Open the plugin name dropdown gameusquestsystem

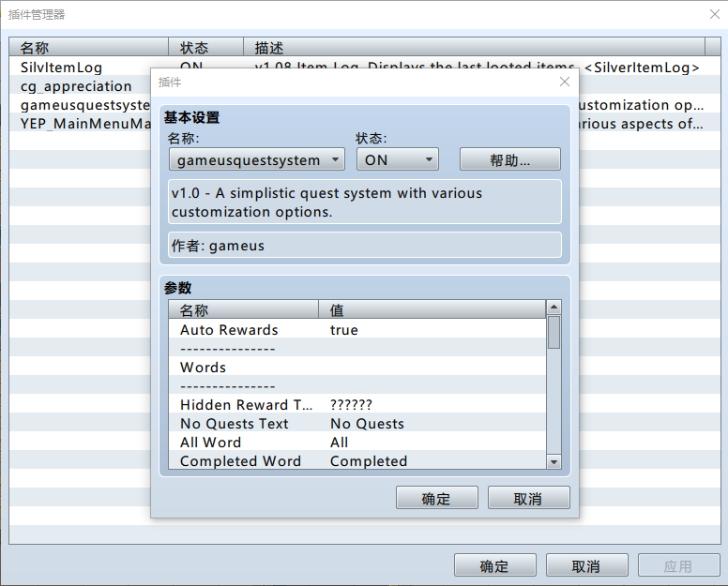coord(257,159)
